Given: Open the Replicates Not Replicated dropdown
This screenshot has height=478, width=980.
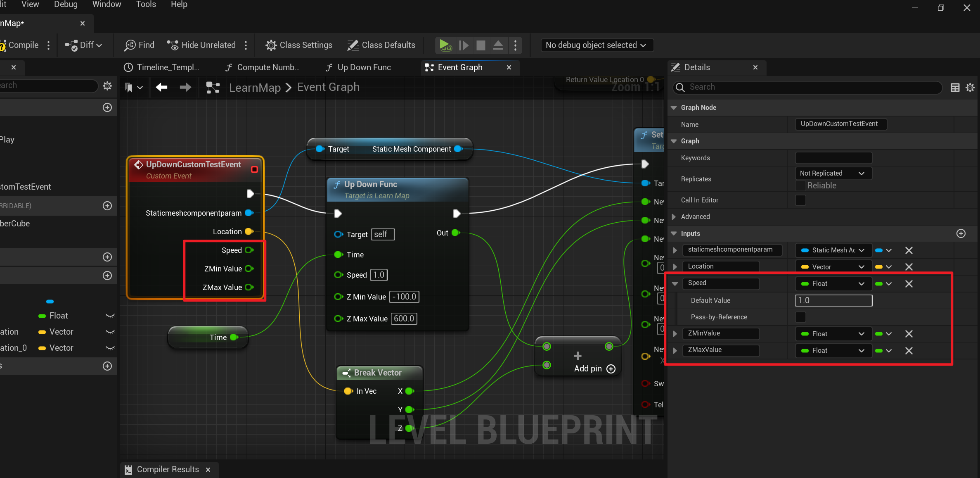Looking at the screenshot, I should [x=833, y=173].
